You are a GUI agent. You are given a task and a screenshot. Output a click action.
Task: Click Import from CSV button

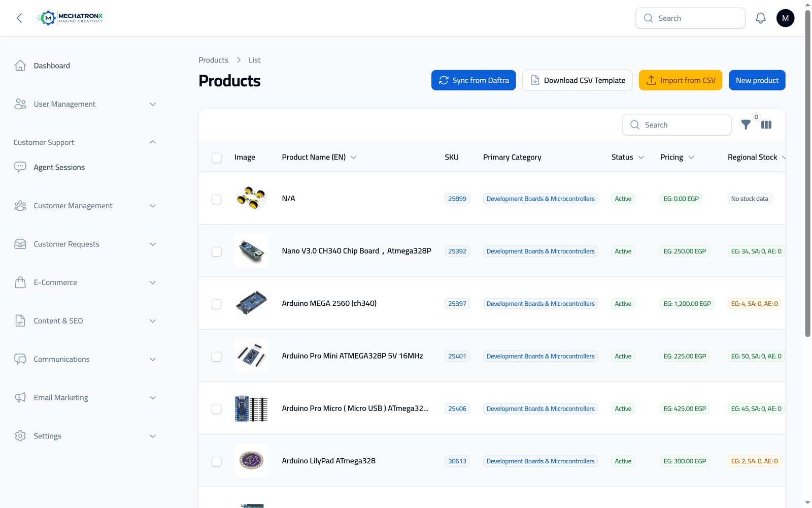(681, 80)
